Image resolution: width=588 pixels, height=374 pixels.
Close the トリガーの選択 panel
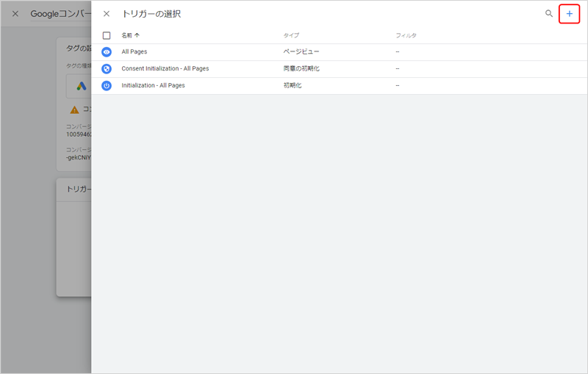pos(107,14)
